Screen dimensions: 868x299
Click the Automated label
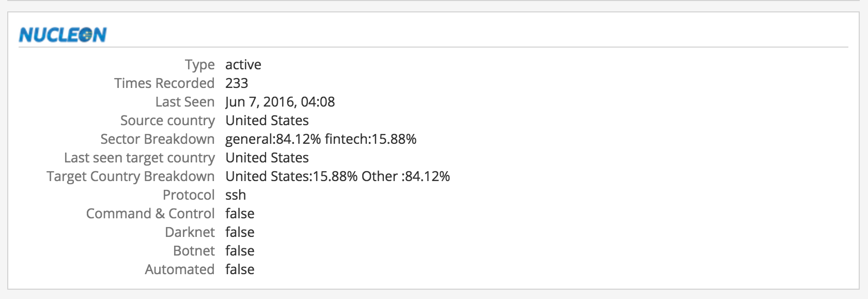pyautogui.click(x=179, y=270)
